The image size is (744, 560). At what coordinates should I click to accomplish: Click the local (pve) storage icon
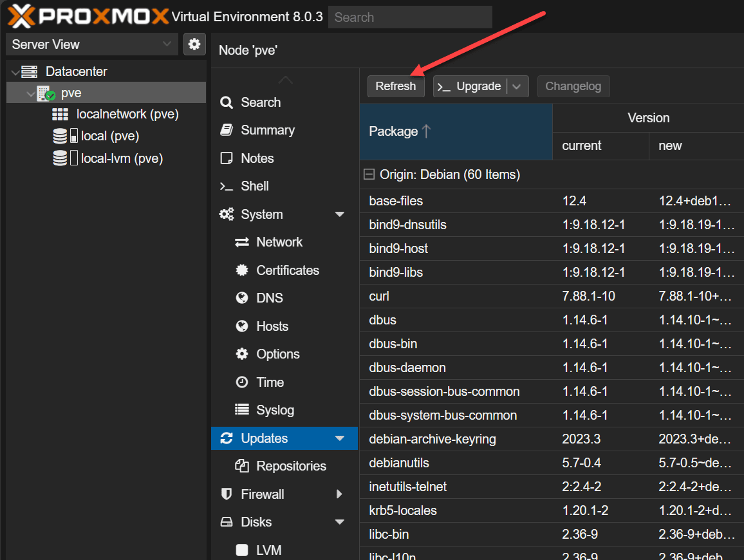(x=60, y=136)
